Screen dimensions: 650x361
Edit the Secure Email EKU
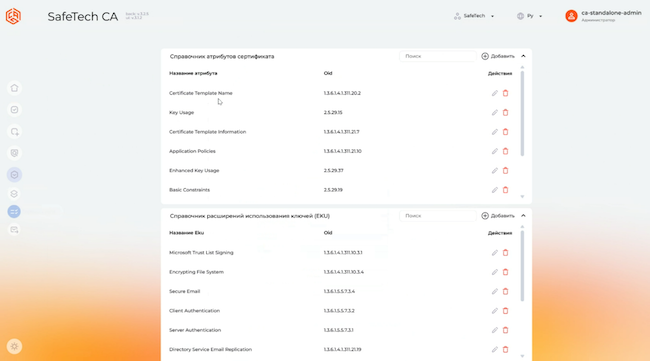[x=495, y=291]
